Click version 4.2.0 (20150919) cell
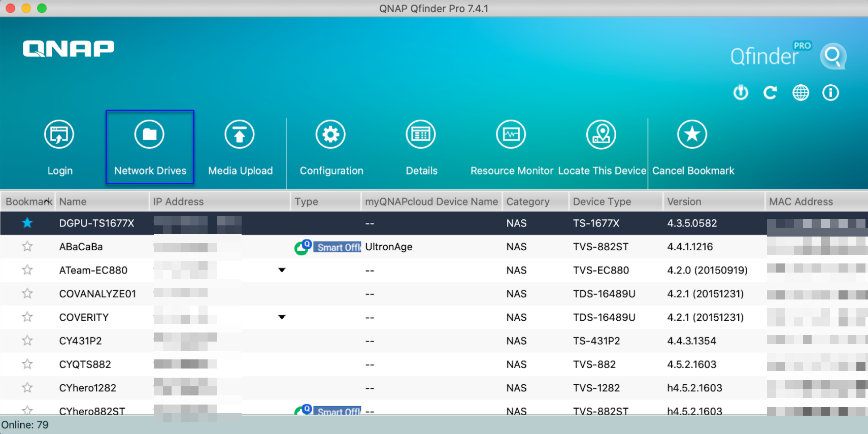The height and width of the screenshot is (434, 868). point(707,270)
